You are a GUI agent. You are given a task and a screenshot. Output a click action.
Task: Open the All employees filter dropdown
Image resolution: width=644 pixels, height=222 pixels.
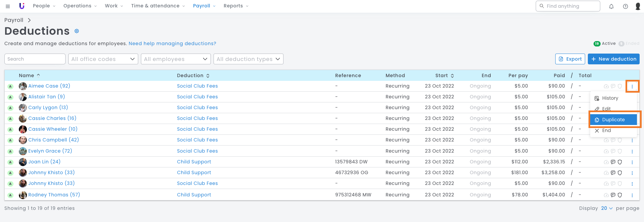tap(176, 59)
